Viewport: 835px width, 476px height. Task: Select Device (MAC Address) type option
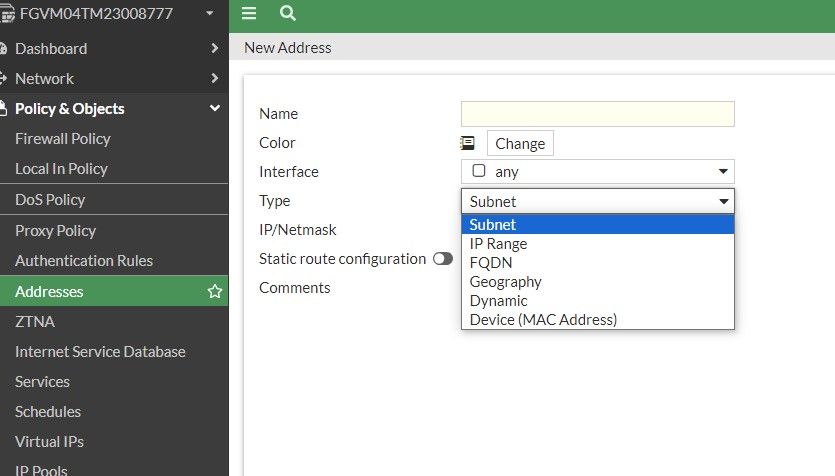[x=543, y=320]
